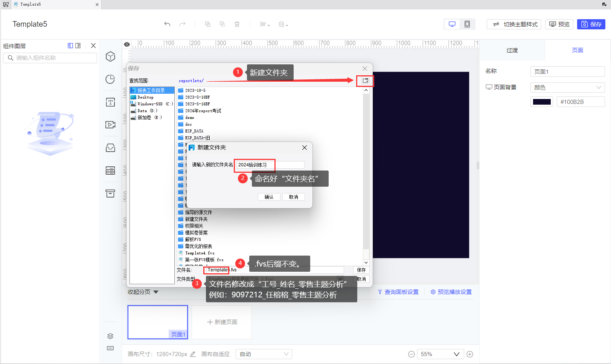Select folder 2023-10-5
Image resolution: width=611 pixels, height=364 pixels.
pos(192,90)
